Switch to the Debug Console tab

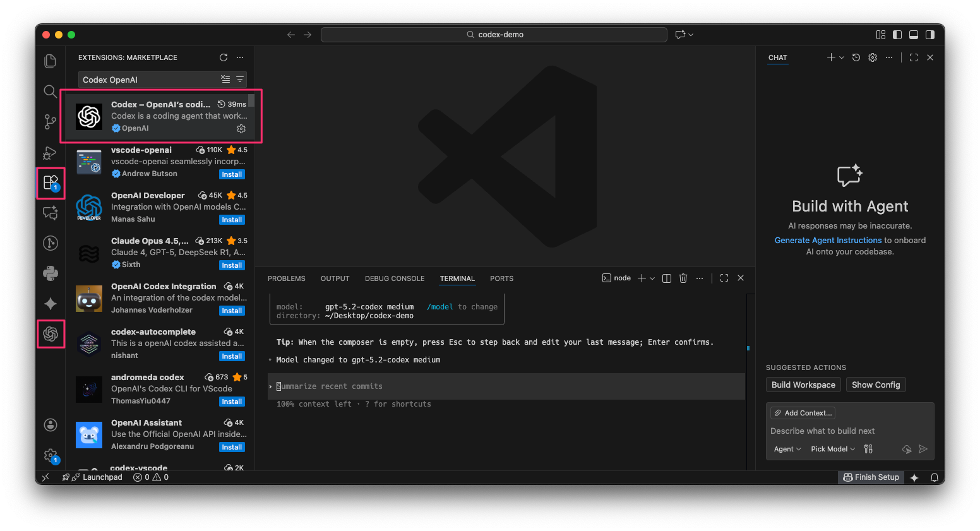pos(395,278)
